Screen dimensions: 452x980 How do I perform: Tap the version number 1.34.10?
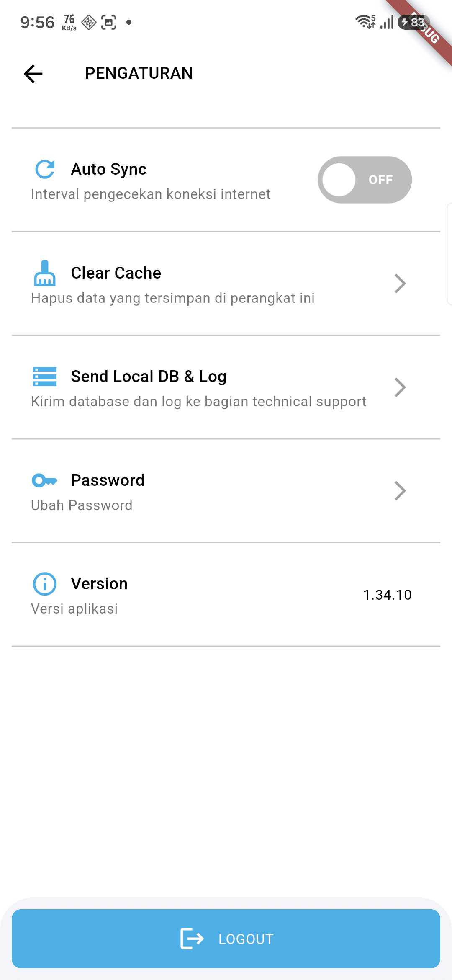388,595
